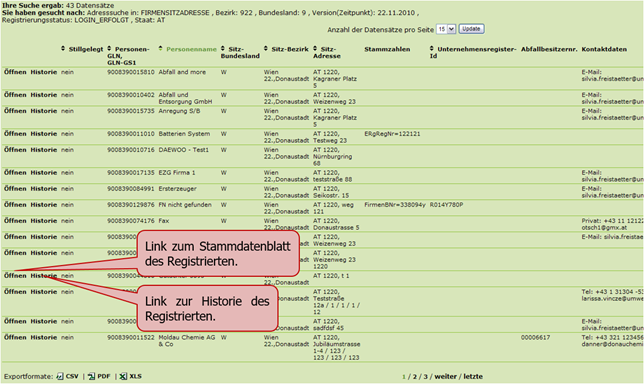Export results via the CSV icon
This screenshot has height=384, width=644.
(x=60, y=376)
